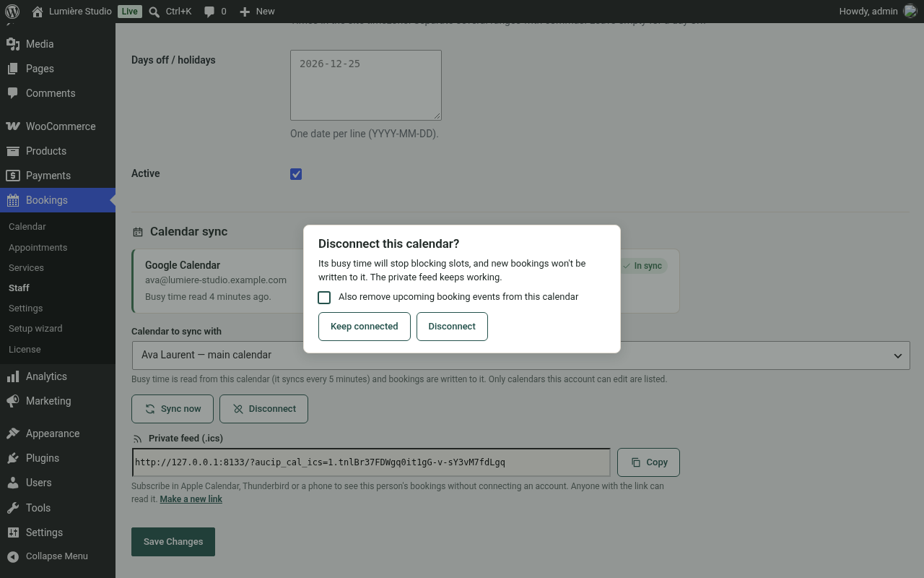Click the home icon beside Lumière Studio
The height and width of the screenshot is (578, 924).
[x=38, y=12]
